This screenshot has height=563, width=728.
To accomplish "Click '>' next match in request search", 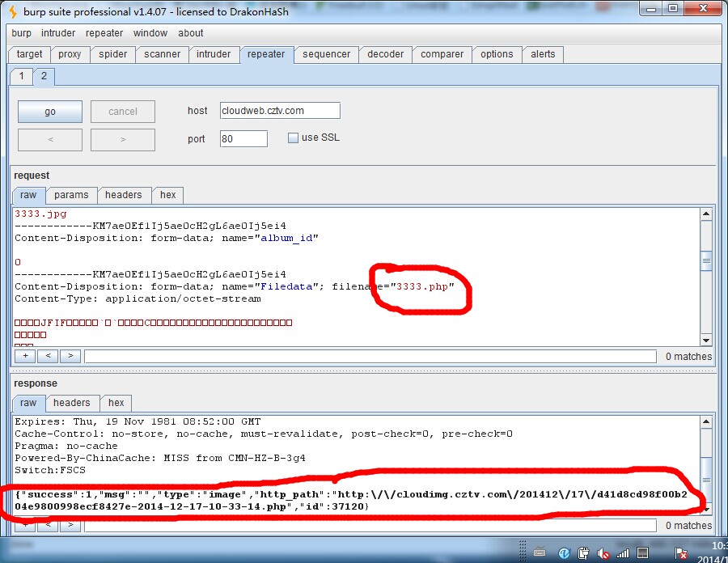I will [x=70, y=356].
